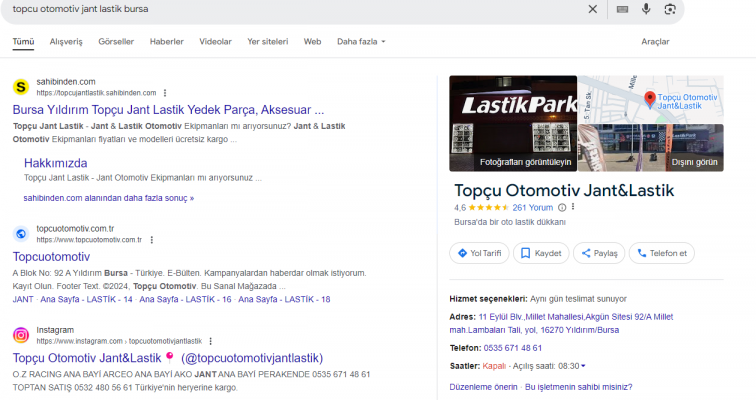This screenshot has width=756, height=400.
Task: Click Bu işletmenin sahibi misiniz link
Action: (579, 387)
